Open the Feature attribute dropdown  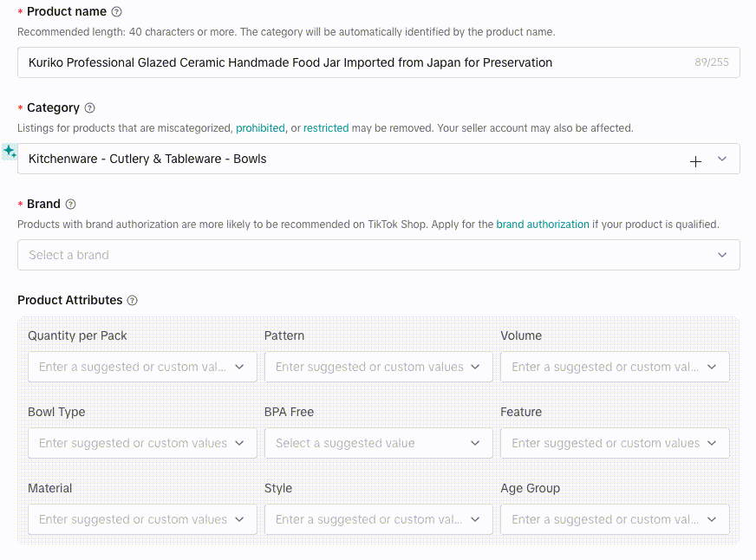[x=615, y=443]
